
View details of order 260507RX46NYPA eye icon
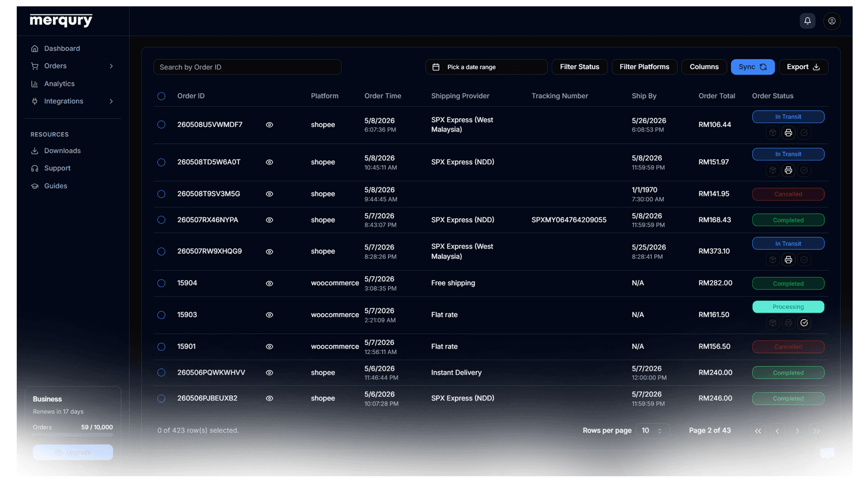tap(269, 220)
